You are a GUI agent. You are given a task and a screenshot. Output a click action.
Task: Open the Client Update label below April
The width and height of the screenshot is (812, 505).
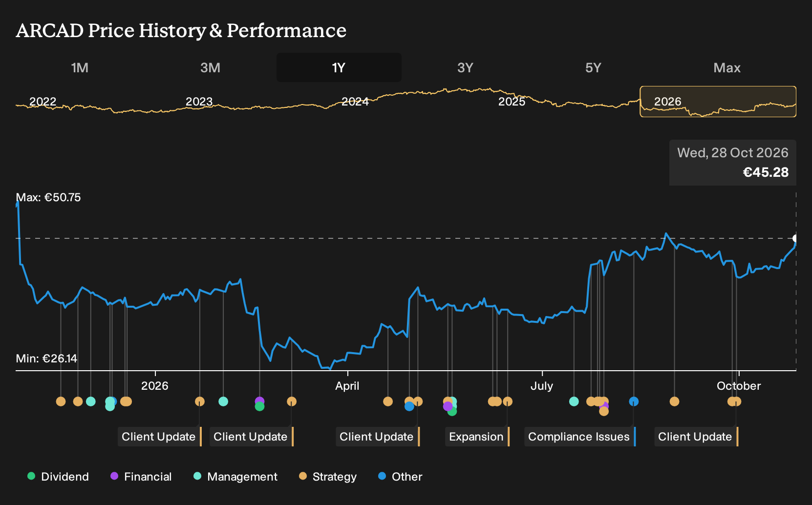[x=378, y=437]
